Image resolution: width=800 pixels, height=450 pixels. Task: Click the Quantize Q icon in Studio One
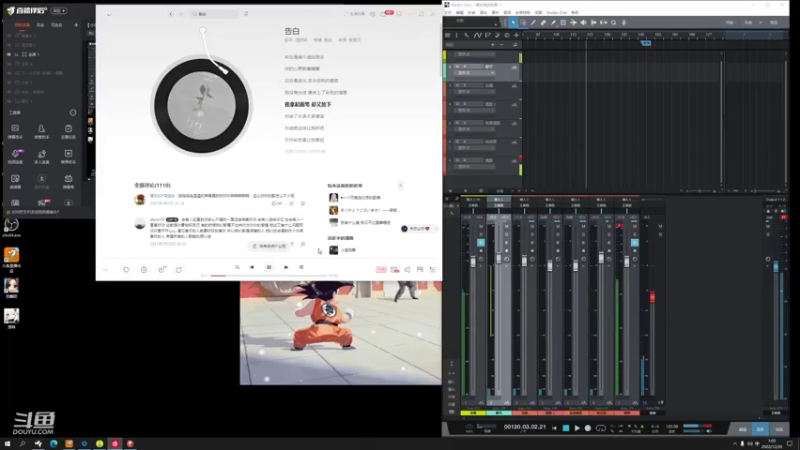[x=613, y=22]
